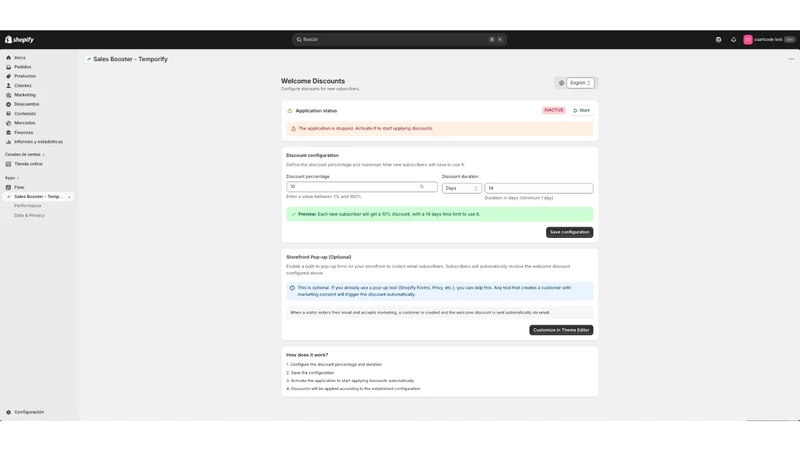Open the English language dropdown
This screenshot has height=450, width=800.
(x=580, y=83)
